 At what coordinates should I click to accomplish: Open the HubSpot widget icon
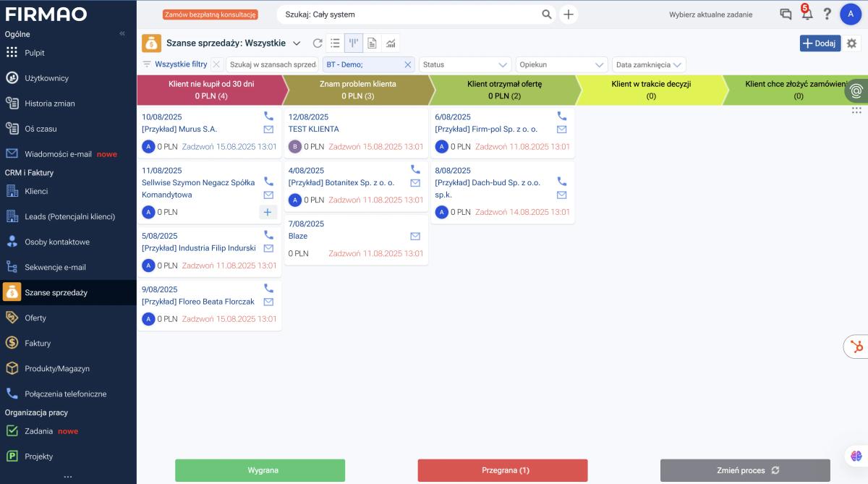click(x=857, y=347)
